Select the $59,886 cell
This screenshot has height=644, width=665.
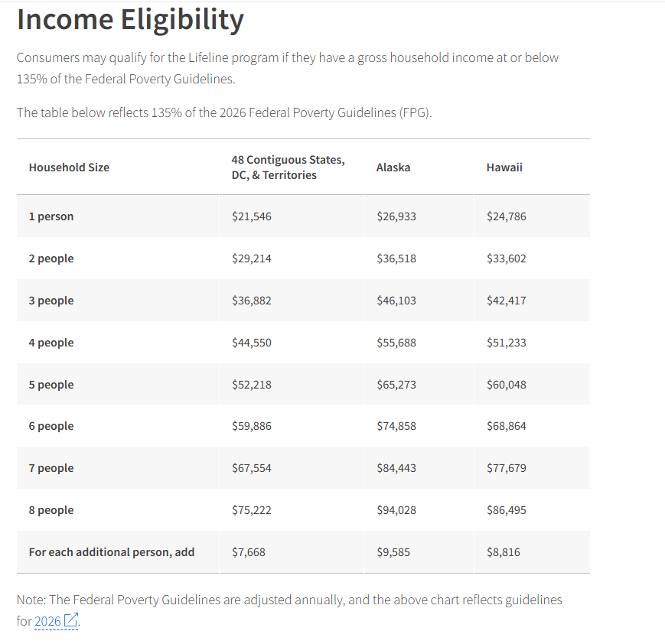tap(252, 426)
